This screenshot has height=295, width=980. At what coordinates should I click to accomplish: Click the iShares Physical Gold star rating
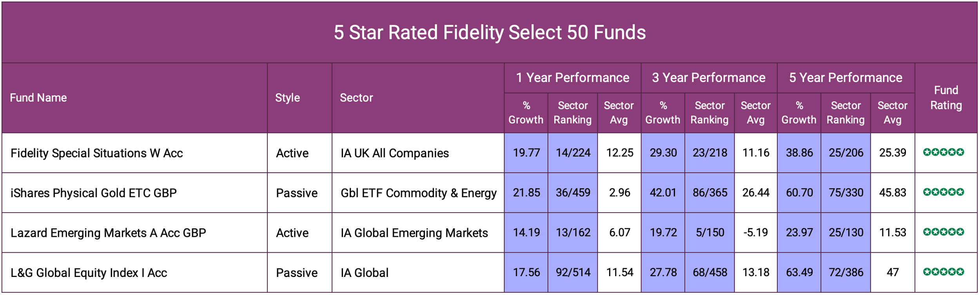(x=943, y=192)
